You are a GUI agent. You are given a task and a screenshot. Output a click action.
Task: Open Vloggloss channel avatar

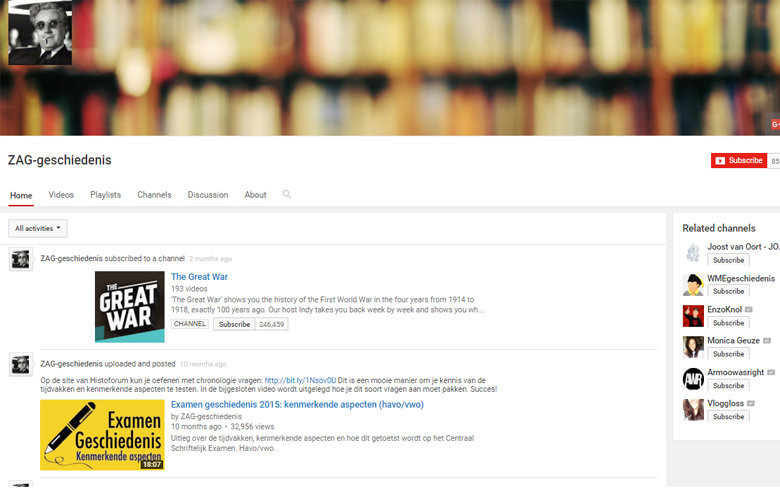tap(693, 410)
